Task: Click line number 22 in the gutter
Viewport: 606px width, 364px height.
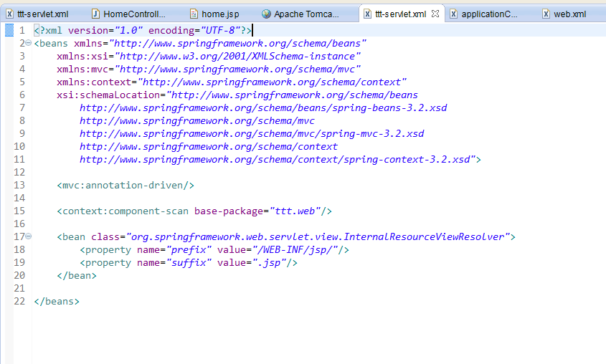Action: [19, 301]
